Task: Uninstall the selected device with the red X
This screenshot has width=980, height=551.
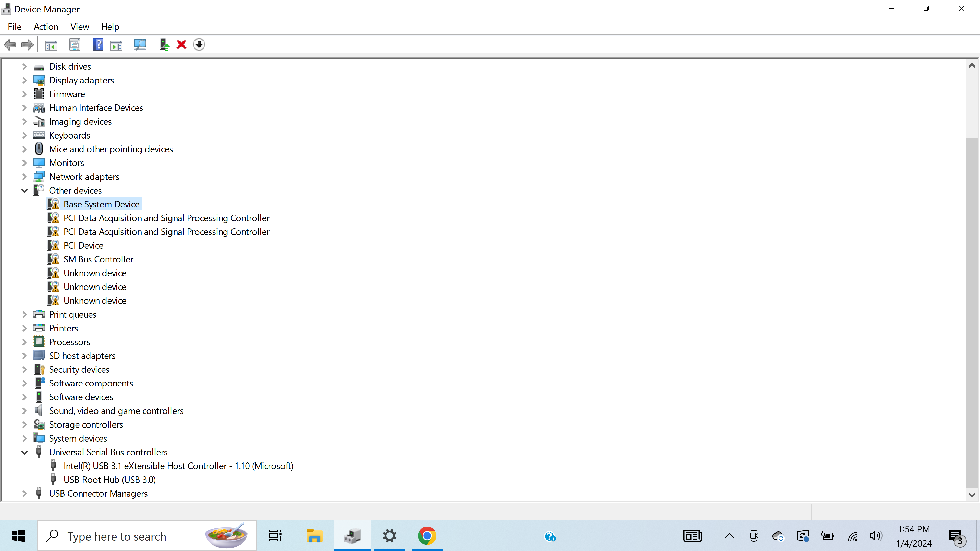Action: [181, 44]
